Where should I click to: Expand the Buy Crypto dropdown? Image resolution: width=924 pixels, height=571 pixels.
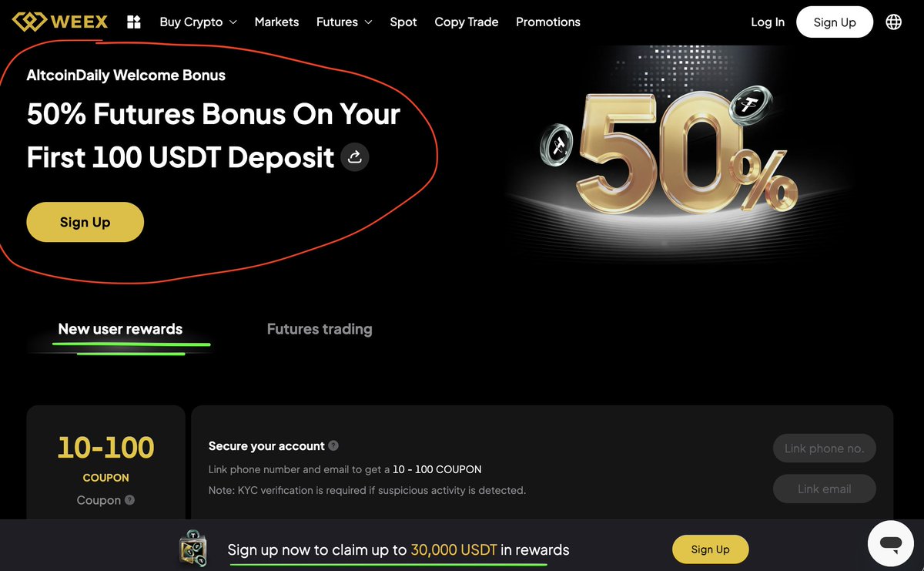[198, 22]
